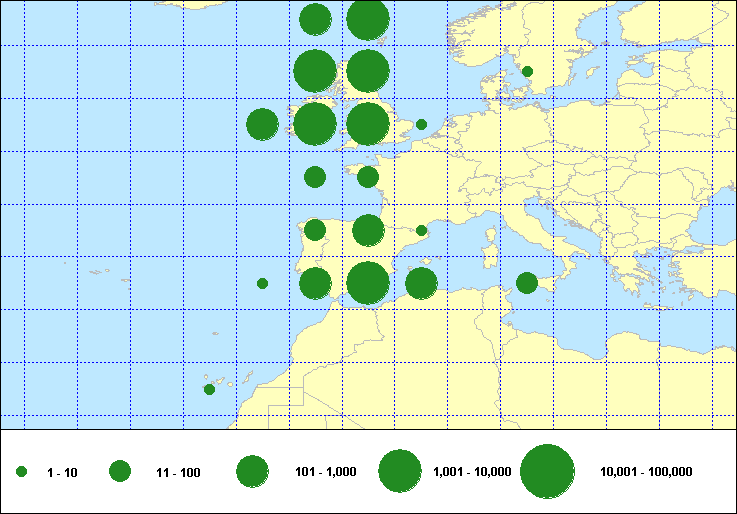Click the medium circle west of Ireland
The height and width of the screenshot is (514, 737).
click(x=262, y=124)
